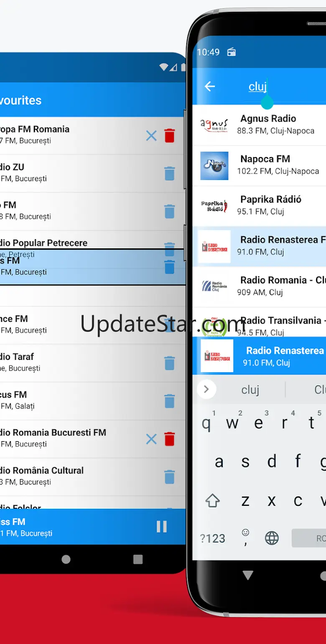The image size is (326, 644).
Task: Delete Radio Taraf from favourites
Action: [x=169, y=363]
